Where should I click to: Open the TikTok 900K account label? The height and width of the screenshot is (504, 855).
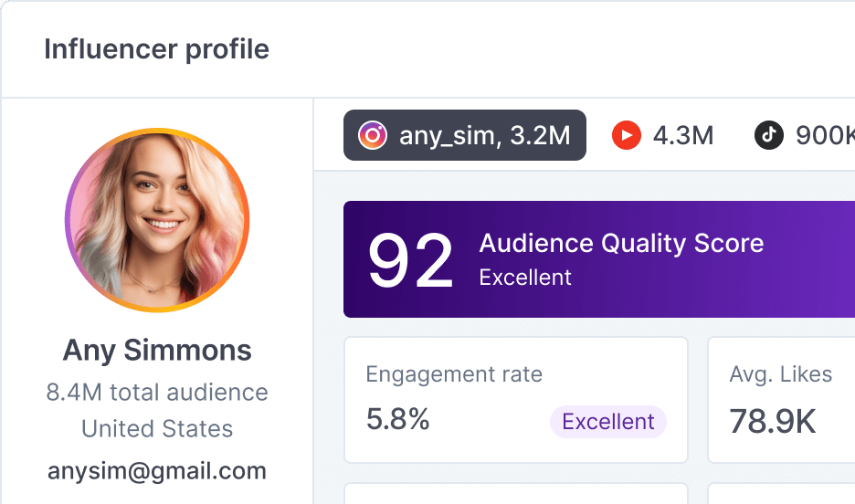tap(824, 136)
